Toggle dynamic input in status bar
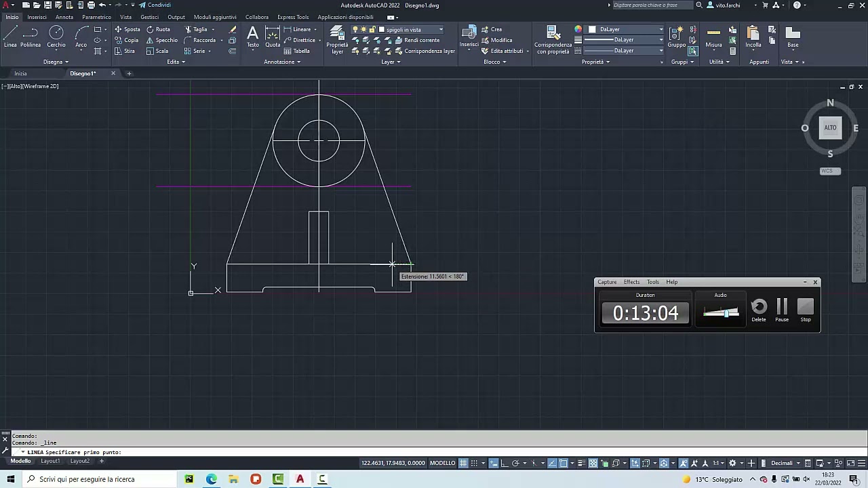 pyautogui.click(x=493, y=463)
